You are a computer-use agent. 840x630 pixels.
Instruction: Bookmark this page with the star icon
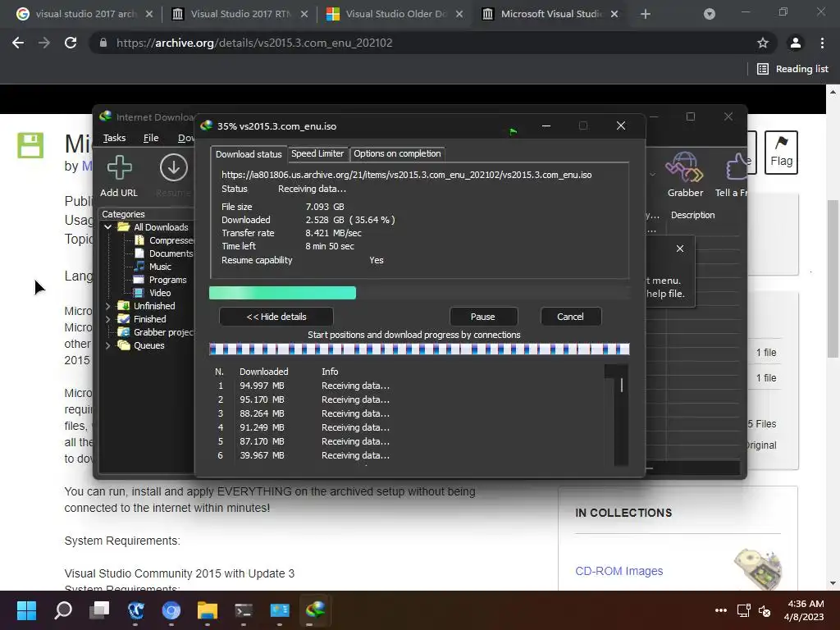pos(763,43)
